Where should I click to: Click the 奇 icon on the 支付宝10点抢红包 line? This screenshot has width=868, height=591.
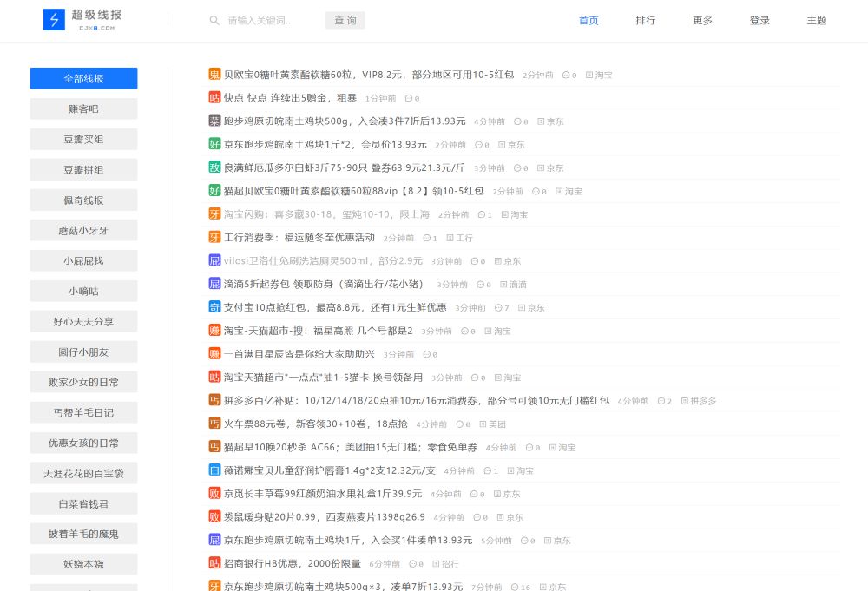[214, 307]
